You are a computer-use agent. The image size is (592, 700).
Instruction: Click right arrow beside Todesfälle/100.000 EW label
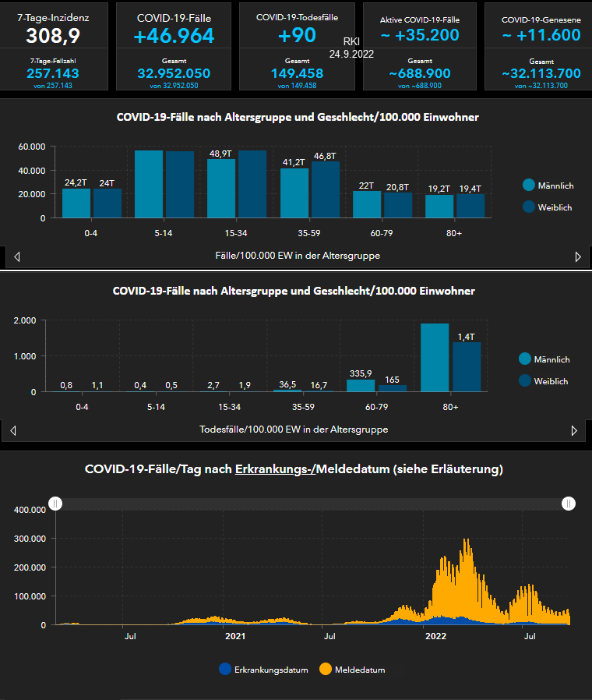click(x=574, y=430)
